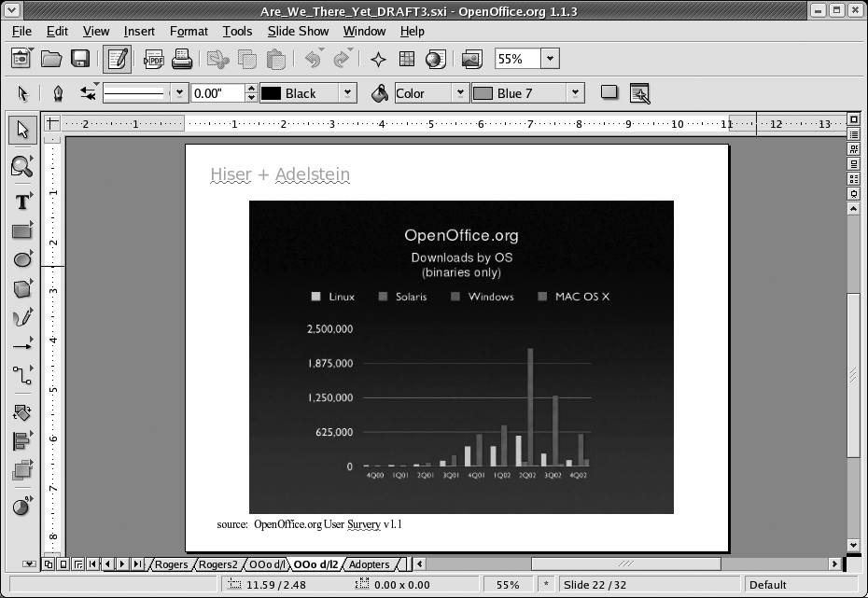
Task: Select the Connector tool
Action: click(22, 375)
